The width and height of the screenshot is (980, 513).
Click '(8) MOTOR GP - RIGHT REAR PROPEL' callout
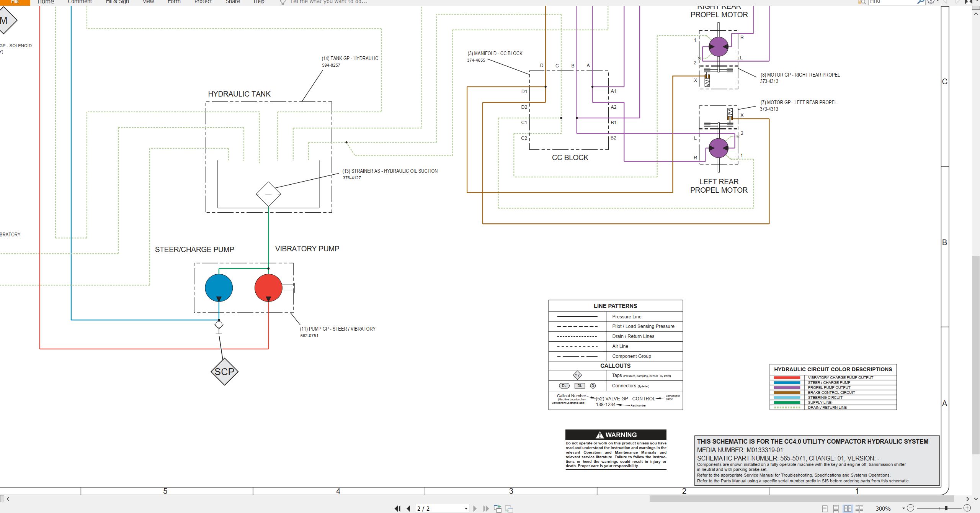tap(800, 75)
